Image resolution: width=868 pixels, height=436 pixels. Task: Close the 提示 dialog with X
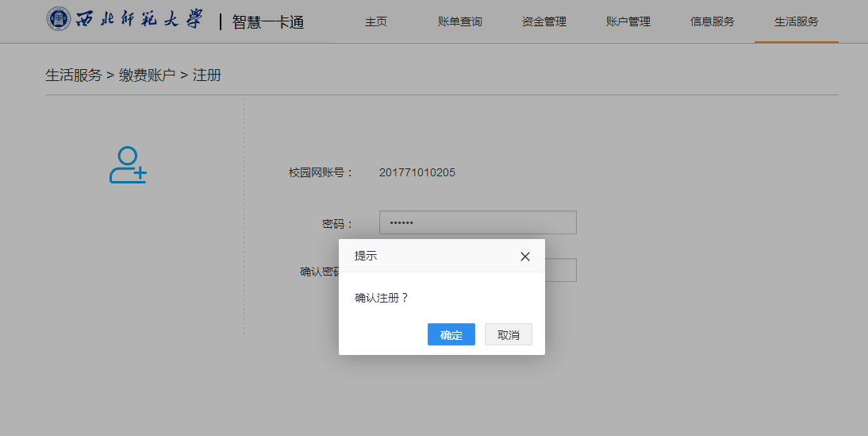click(x=524, y=257)
